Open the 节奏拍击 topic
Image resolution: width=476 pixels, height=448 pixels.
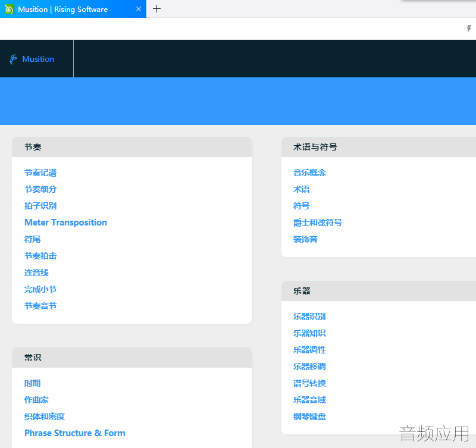pyautogui.click(x=40, y=256)
